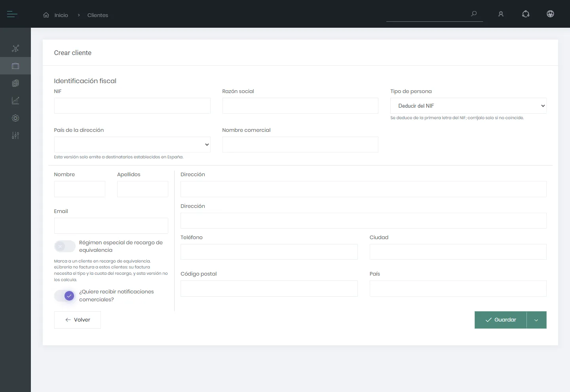The width and height of the screenshot is (570, 392).
Task: Focus the Código postal field
Action: 269,289
